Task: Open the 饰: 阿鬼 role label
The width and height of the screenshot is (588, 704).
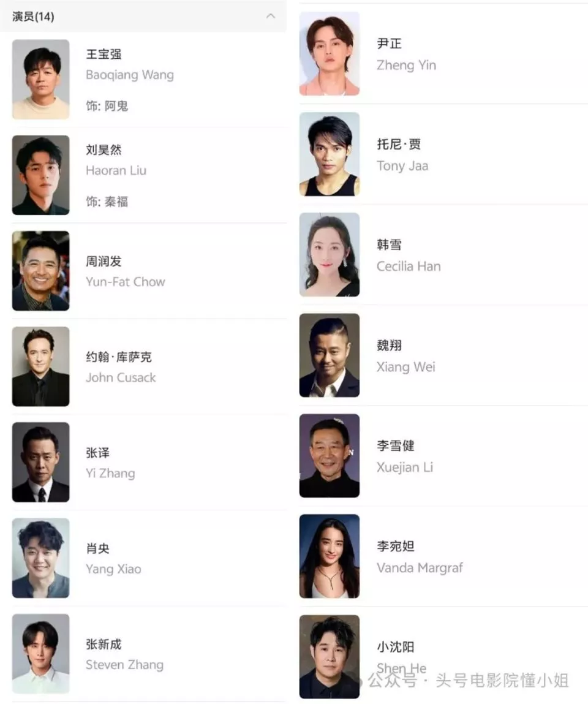Action: [107, 106]
